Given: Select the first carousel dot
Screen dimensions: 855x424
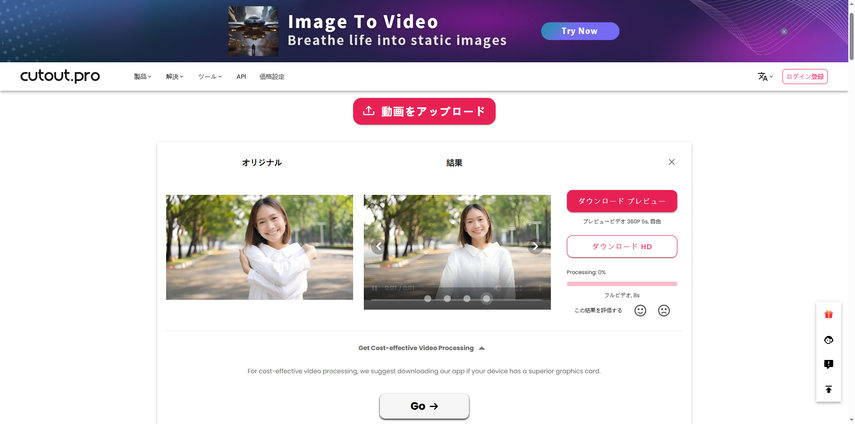Looking at the screenshot, I should [428, 299].
